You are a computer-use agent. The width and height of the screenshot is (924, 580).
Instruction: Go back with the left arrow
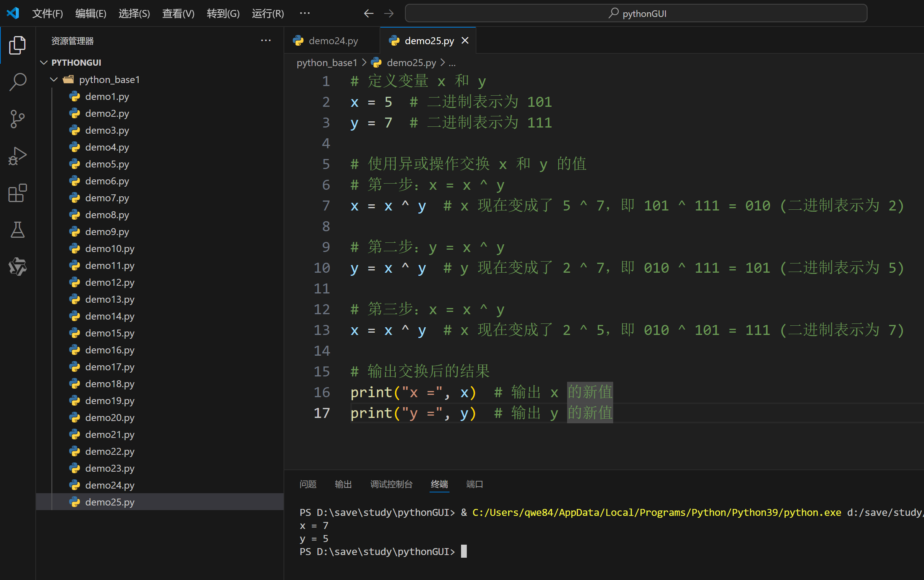click(x=368, y=13)
